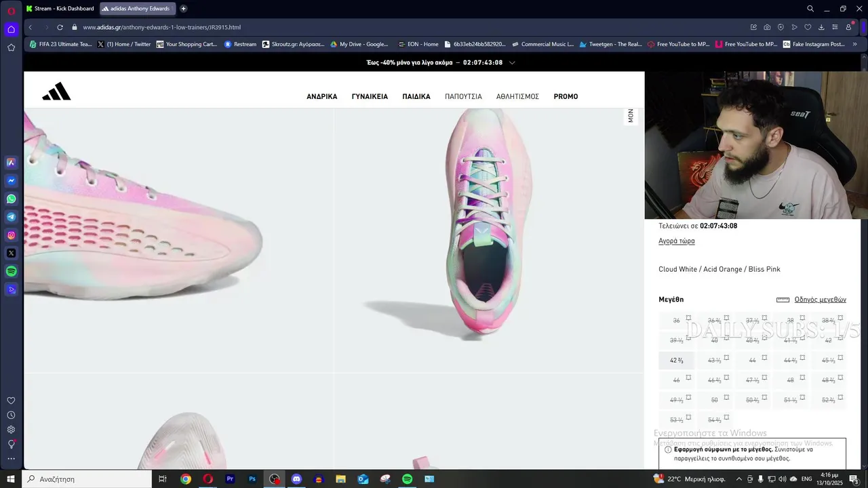Open My Drive - Google bookmark
The width and height of the screenshot is (868, 488).
[x=359, y=44]
